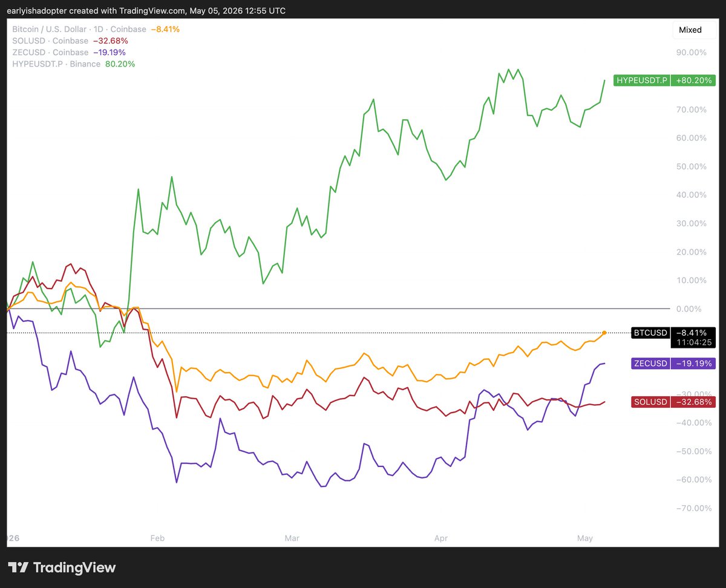Click the -32.68% legend value

coord(111,41)
